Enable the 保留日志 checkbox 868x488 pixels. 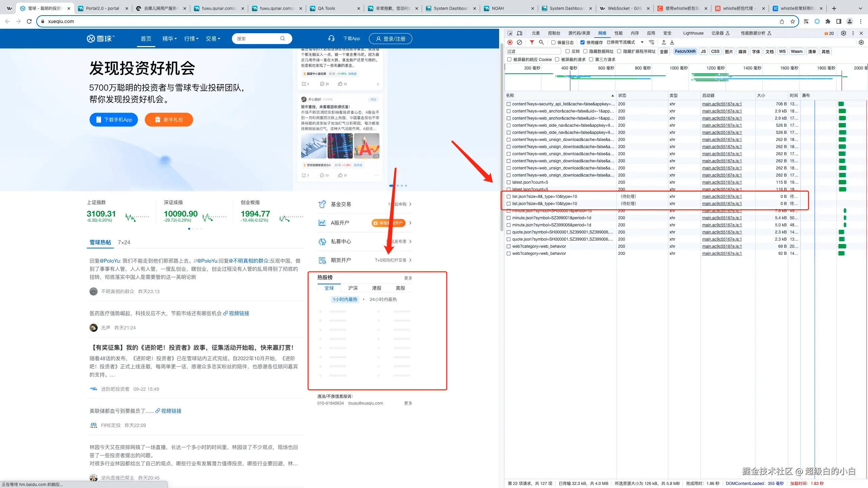[553, 42]
